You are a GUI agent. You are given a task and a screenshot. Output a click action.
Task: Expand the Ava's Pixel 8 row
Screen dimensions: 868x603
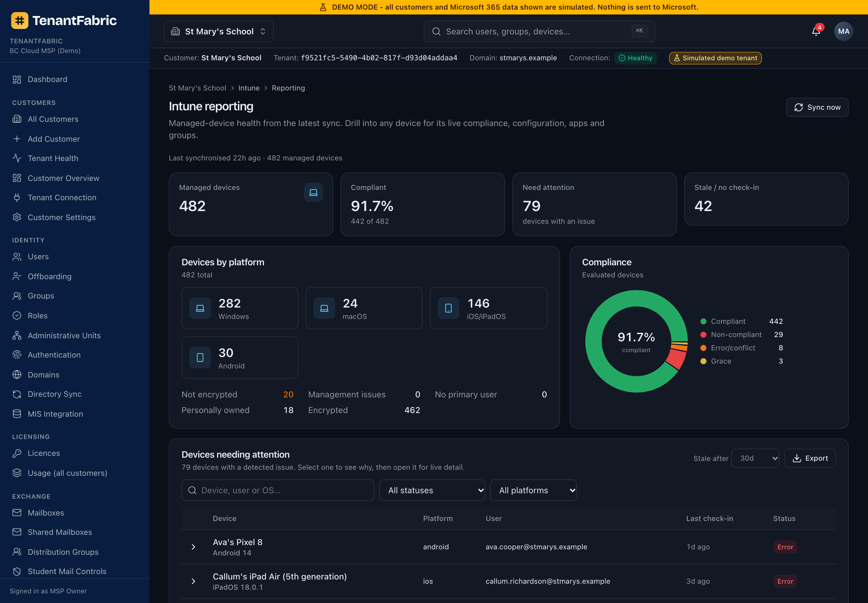[x=193, y=547]
